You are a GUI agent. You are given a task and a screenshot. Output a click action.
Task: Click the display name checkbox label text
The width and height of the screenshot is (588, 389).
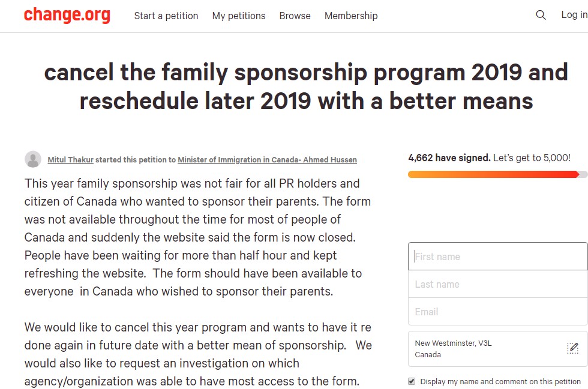click(x=500, y=381)
